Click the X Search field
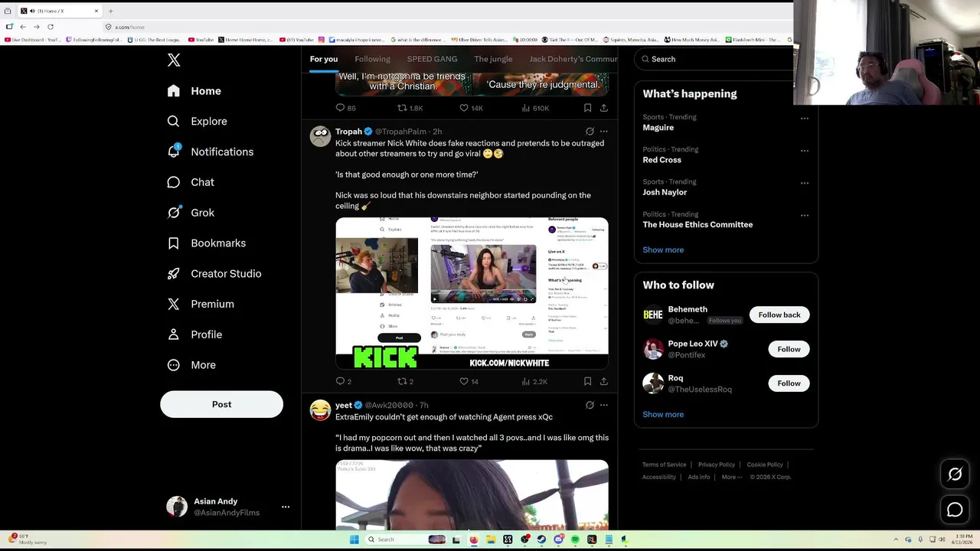 click(714, 59)
